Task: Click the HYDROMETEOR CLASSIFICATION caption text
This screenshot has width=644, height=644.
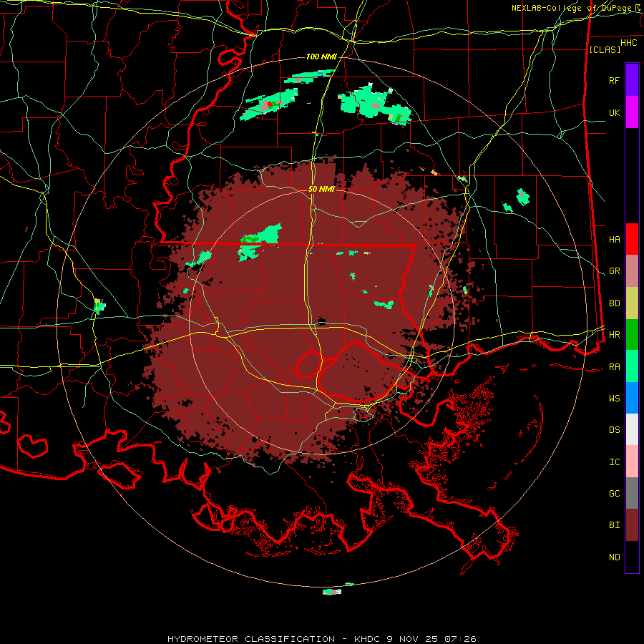Action: 251,639
